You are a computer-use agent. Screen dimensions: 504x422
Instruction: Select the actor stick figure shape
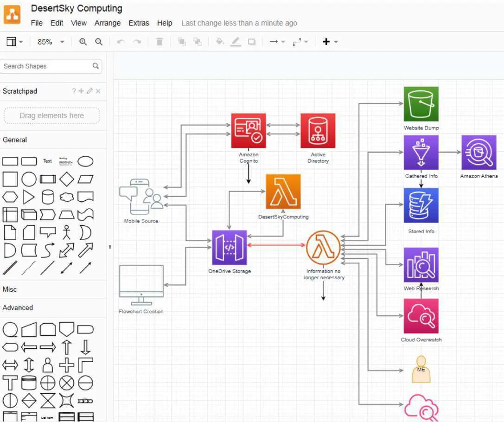tap(67, 232)
